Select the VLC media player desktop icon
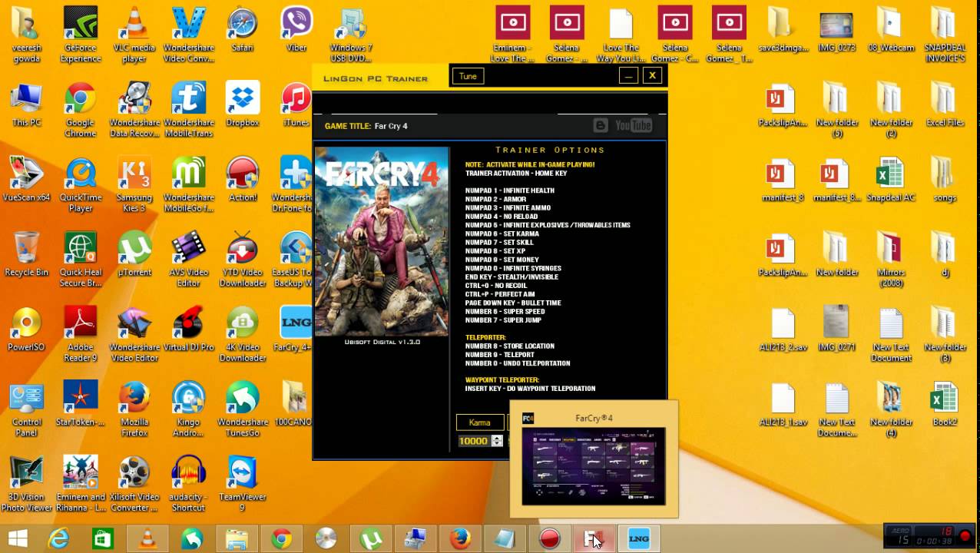Image resolution: width=980 pixels, height=553 pixels. click(x=134, y=35)
